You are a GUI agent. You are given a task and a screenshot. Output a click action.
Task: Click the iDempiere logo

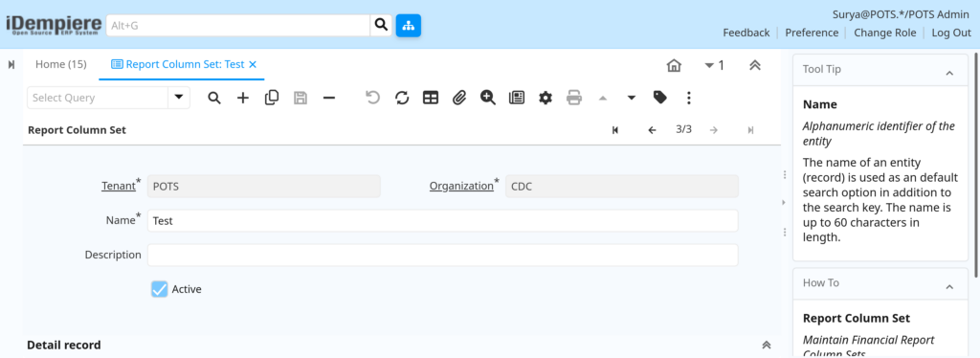(x=54, y=25)
